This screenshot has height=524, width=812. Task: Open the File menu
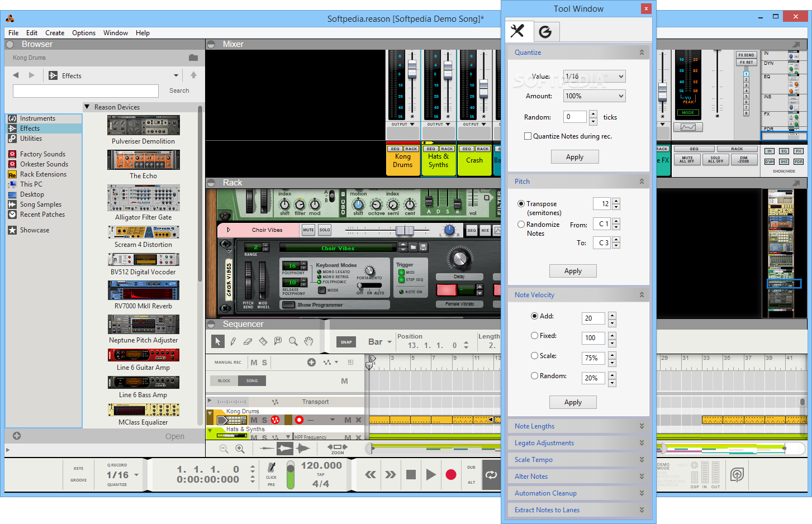click(x=13, y=33)
